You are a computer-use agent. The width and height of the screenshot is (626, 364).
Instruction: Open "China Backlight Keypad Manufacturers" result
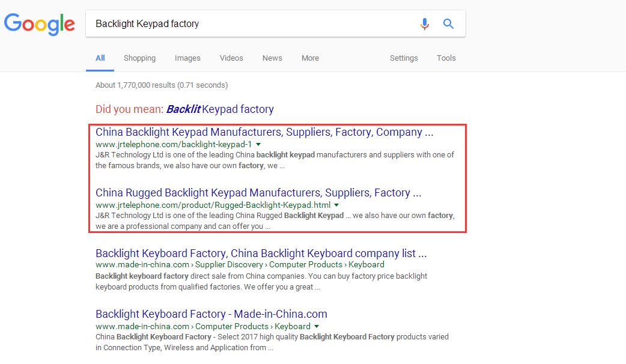point(264,132)
